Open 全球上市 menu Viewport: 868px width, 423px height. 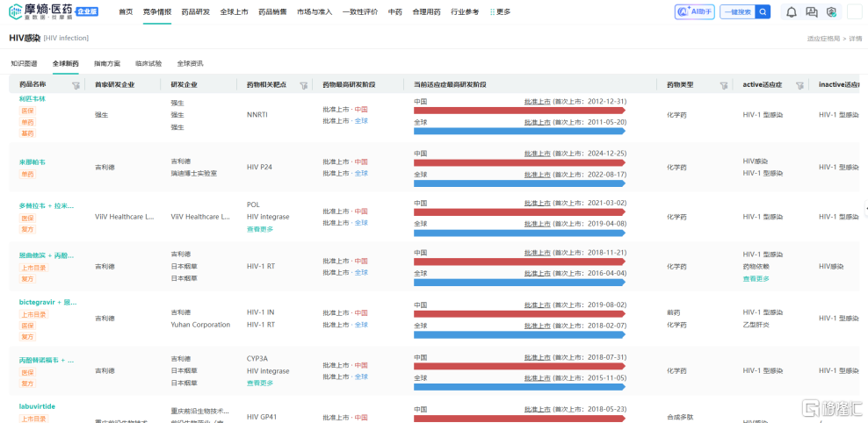(x=235, y=11)
